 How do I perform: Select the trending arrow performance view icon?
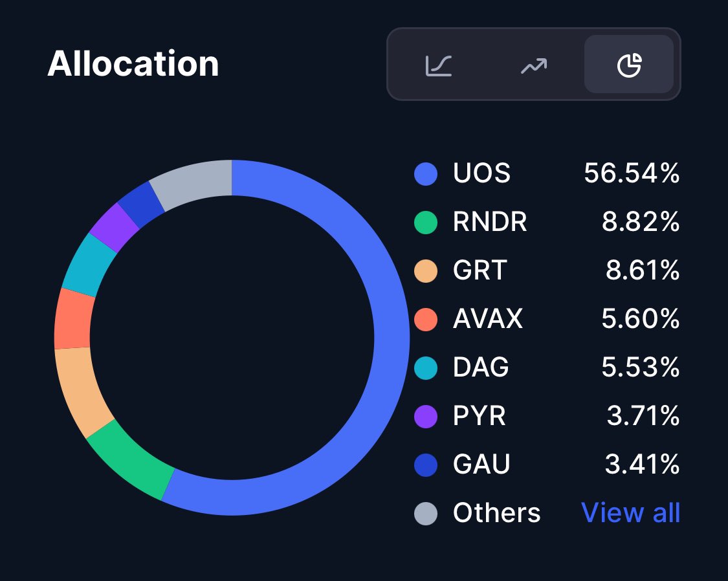point(534,66)
